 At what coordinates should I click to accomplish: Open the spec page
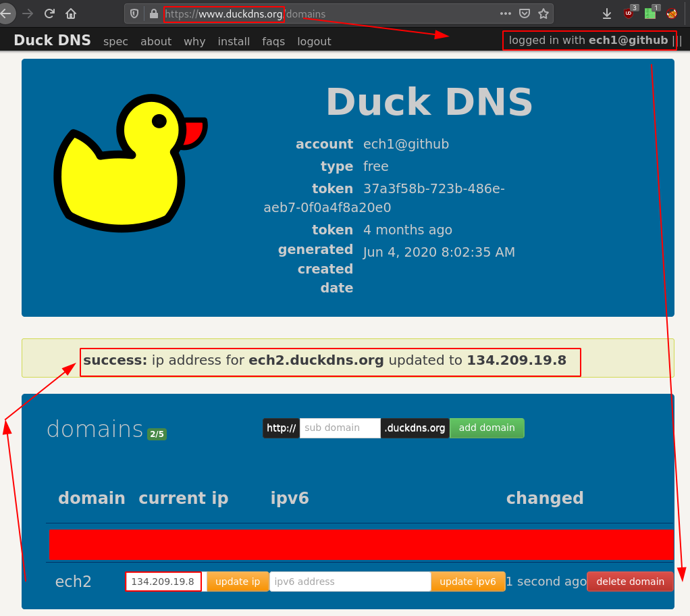[115, 41]
